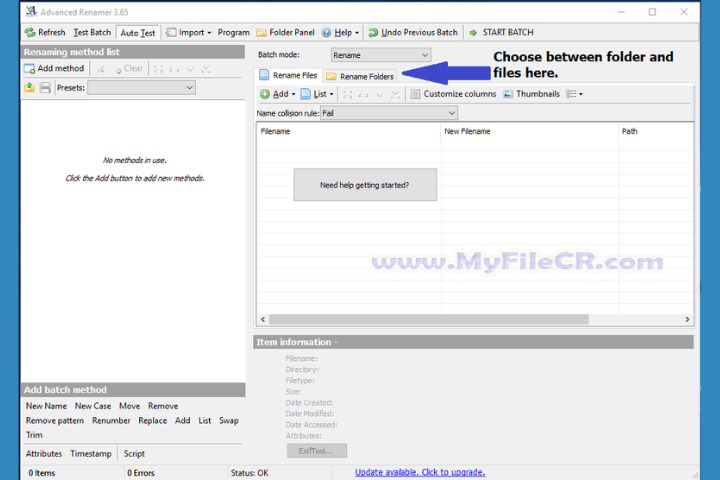
Task: Click the horizontal scrollbar thumb
Action: point(429,319)
